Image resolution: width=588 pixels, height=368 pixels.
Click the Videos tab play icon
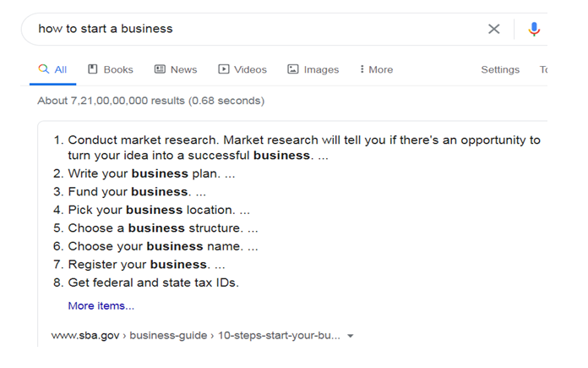click(224, 69)
